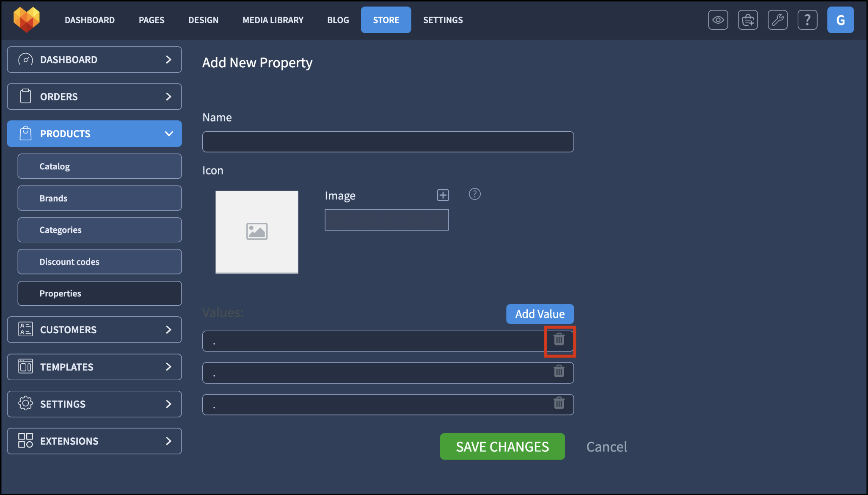Collapse the Products section chevron
868x495 pixels.
pos(168,134)
